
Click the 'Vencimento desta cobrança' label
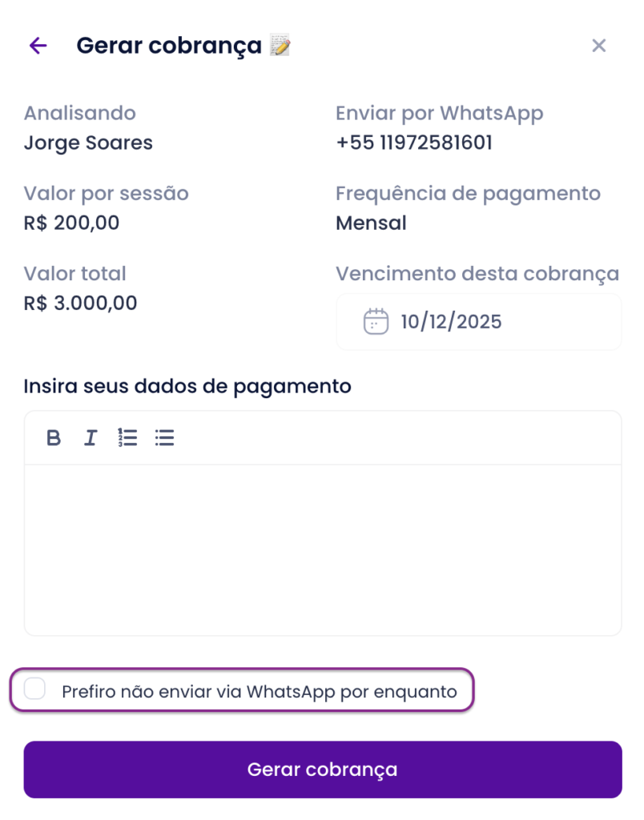[x=477, y=274]
